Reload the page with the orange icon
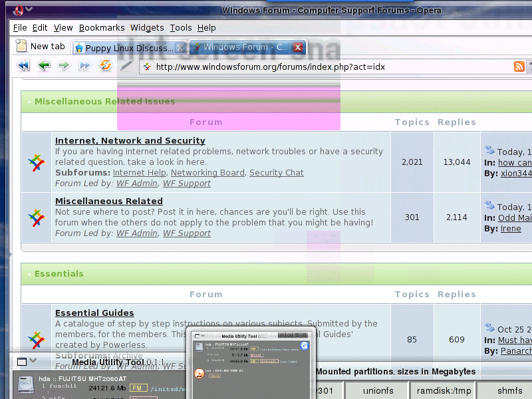Image resolution: width=532 pixels, height=399 pixels. pyautogui.click(x=106, y=65)
